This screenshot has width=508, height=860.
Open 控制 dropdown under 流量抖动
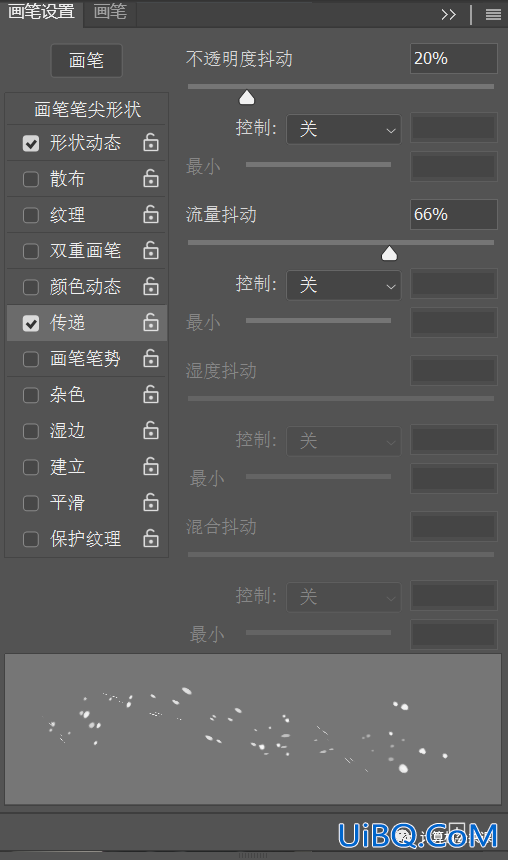point(344,285)
